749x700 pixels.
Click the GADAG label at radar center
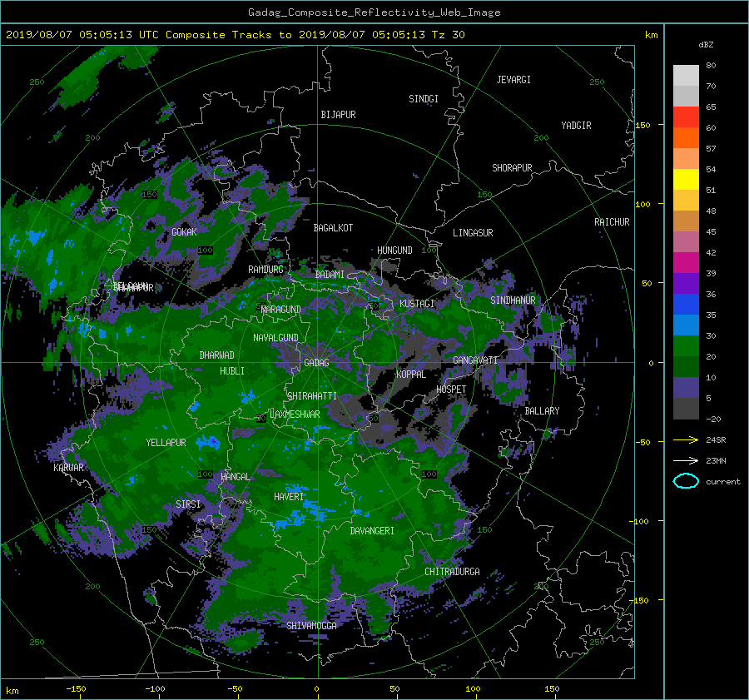point(317,363)
